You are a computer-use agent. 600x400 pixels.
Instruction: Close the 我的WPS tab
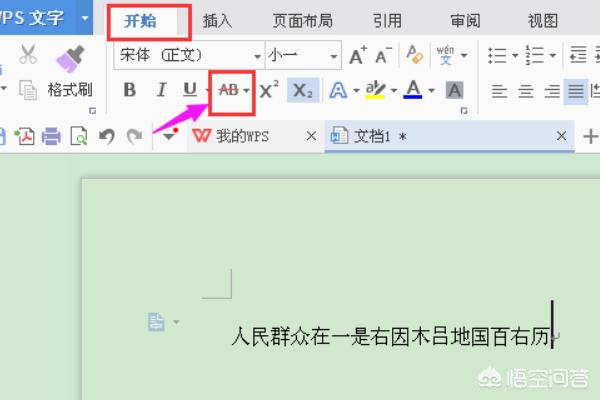[x=311, y=136]
